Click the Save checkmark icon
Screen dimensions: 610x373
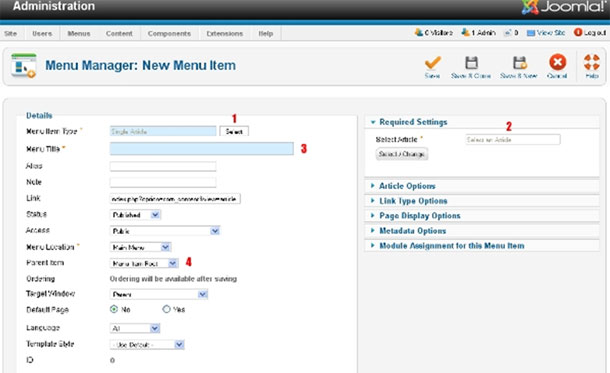click(433, 63)
